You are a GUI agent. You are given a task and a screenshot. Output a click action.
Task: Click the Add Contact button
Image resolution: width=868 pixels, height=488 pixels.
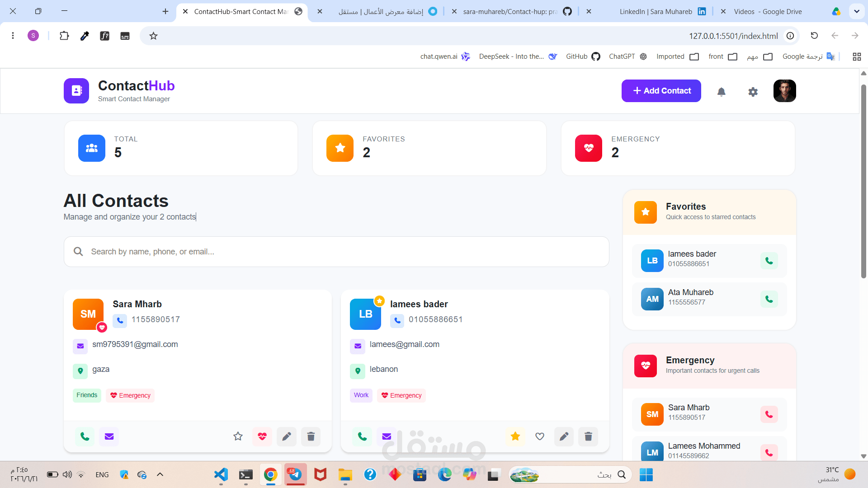tap(661, 91)
